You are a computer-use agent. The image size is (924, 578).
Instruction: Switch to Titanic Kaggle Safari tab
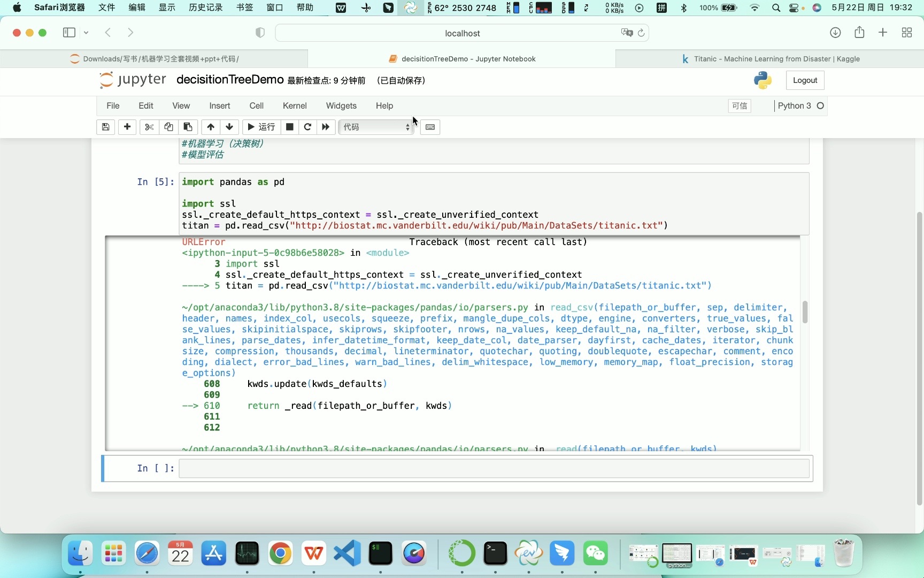point(770,59)
